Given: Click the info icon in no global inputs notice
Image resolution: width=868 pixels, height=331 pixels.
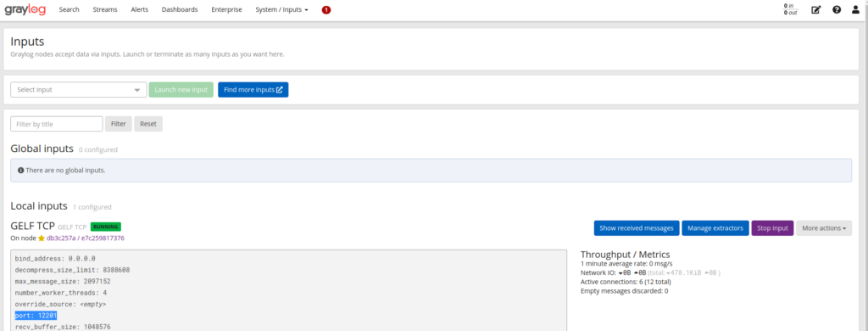Looking at the screenshot, I should tap(20, 171).
